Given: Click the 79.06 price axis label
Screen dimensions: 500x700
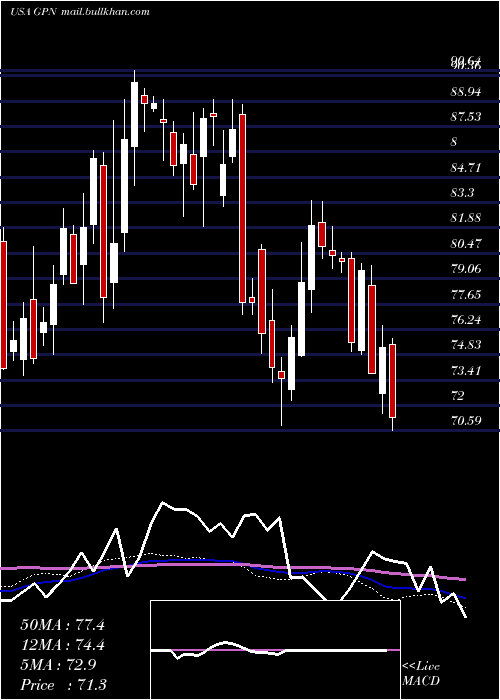Looking at the screenshot, I should coord(466,269).
